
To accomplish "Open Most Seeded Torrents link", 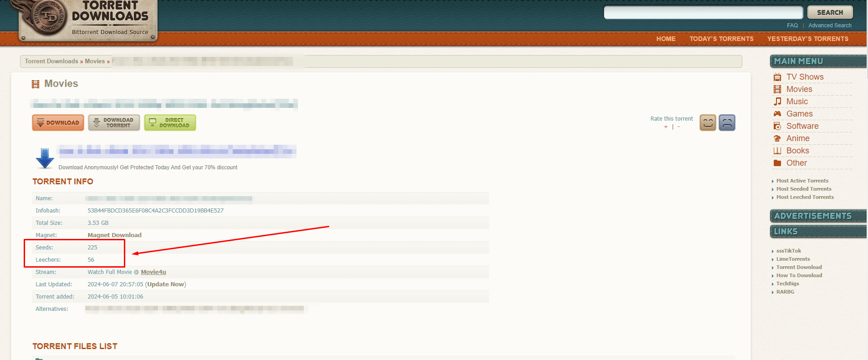I will pos(804,189).
